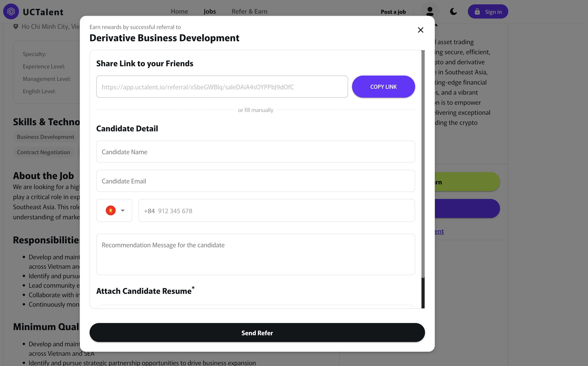Click the referral link URL field

click(222, 87)
